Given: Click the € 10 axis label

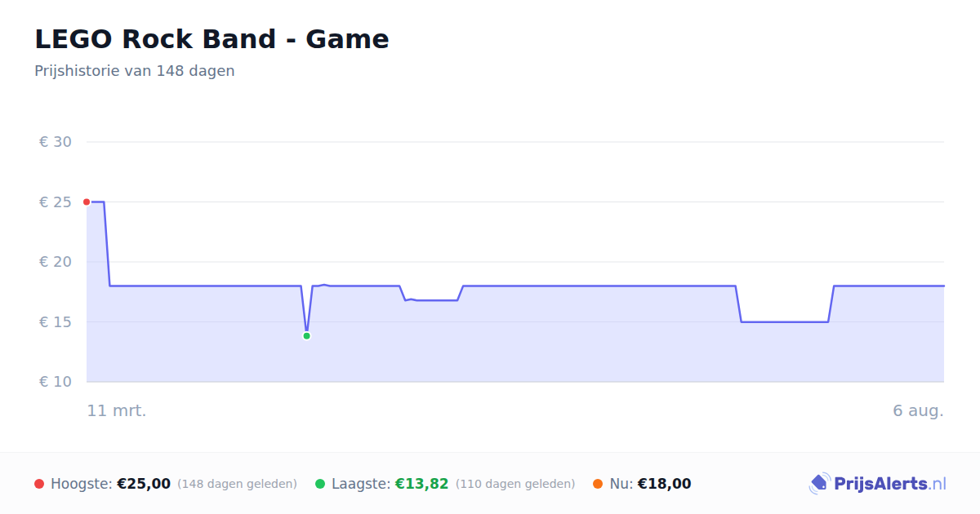Looking at the screenshot, I should [x=56, y=382].
